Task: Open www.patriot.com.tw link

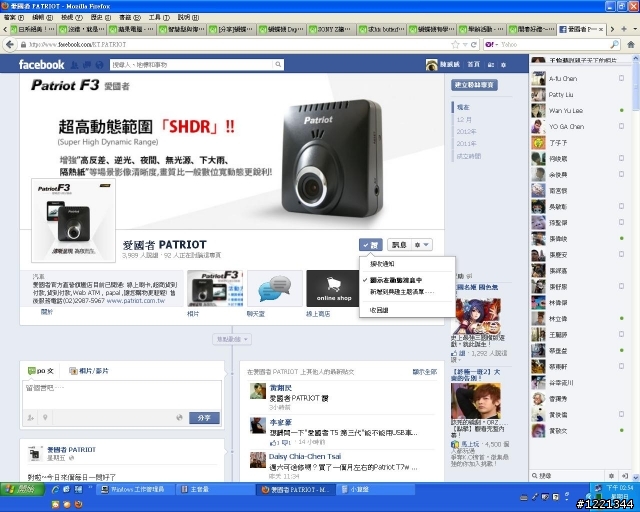Action: pos(136,301)
